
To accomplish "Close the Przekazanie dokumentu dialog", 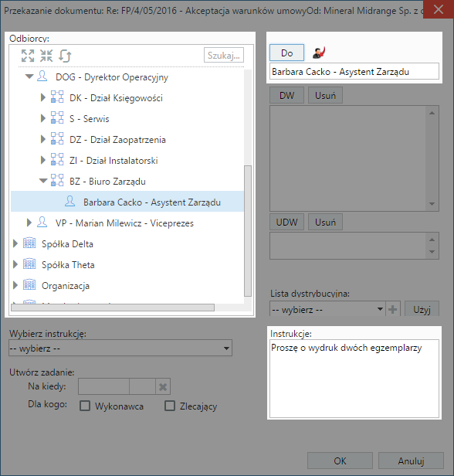I will click(439, 9).
